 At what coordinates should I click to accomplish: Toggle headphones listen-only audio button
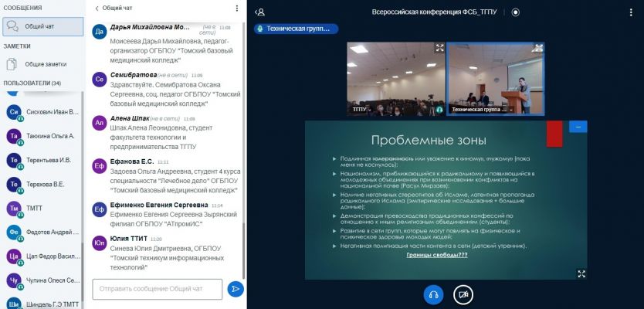(x=433, y=294)
